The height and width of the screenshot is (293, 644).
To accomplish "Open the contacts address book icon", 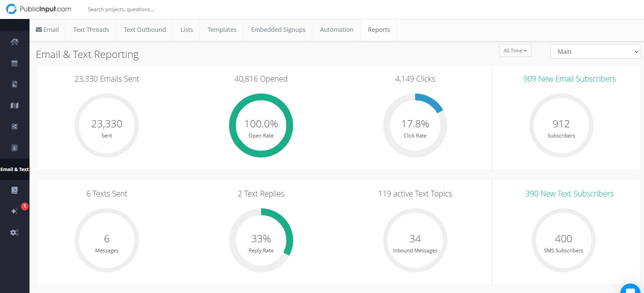I will point(14,148).
